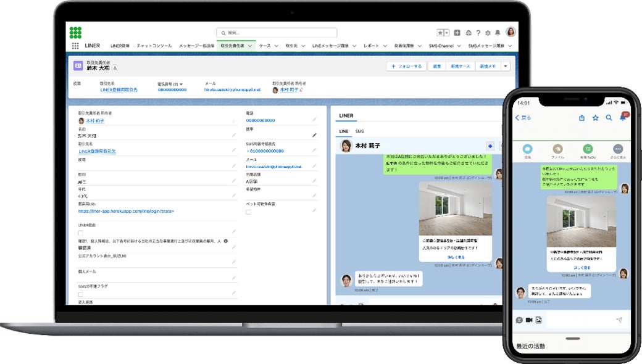Click the favorites star icon in header
The image size is (642, 364).
click(x=440, y=33)
